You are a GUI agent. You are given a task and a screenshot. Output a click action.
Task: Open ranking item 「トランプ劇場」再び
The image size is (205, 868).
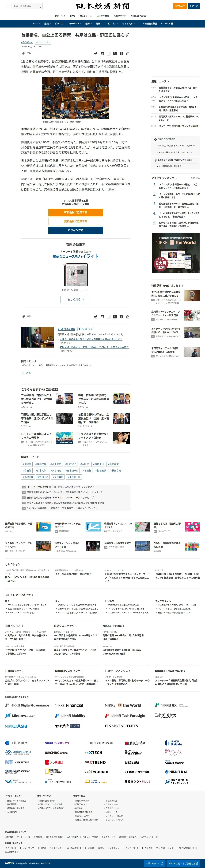point(179,195)
